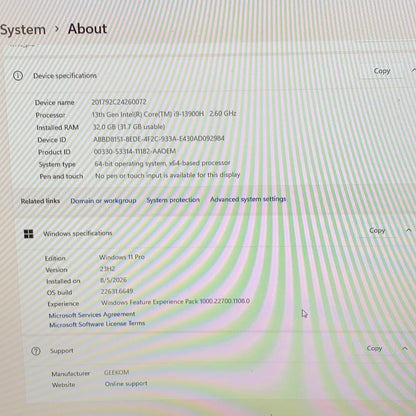
Task: Open Microsoft Software License Terms
Action: [x=97, y=324]
